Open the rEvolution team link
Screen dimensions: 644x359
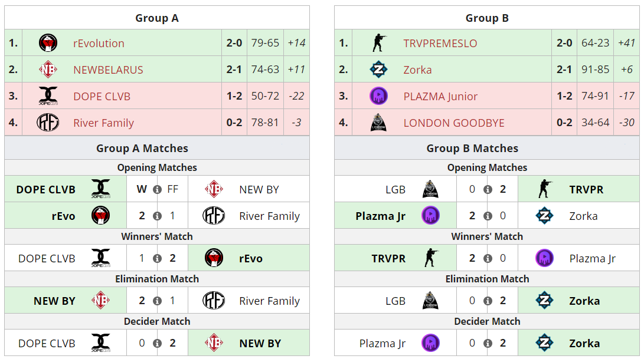pos(99,43)
